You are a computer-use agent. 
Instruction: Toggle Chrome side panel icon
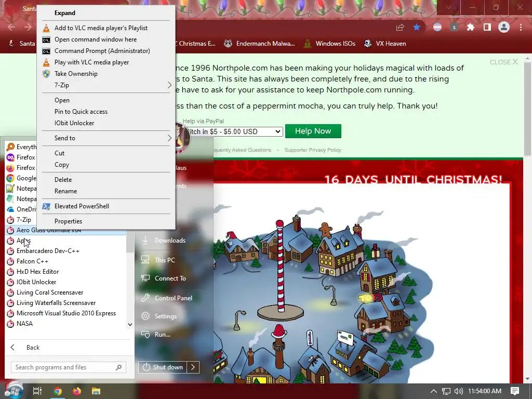487,28
